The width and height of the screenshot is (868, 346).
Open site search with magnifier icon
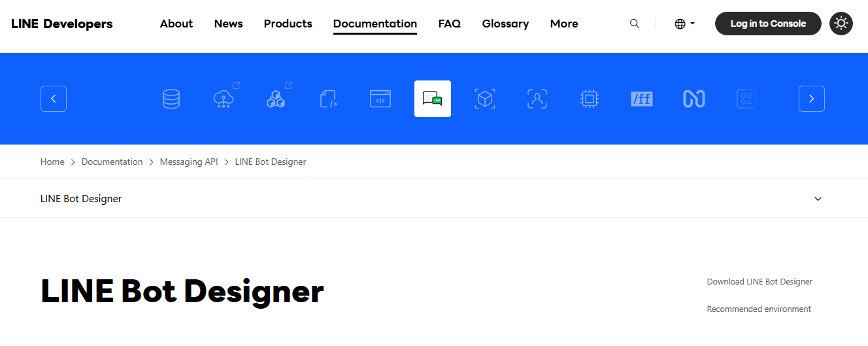tap(635, 24)
